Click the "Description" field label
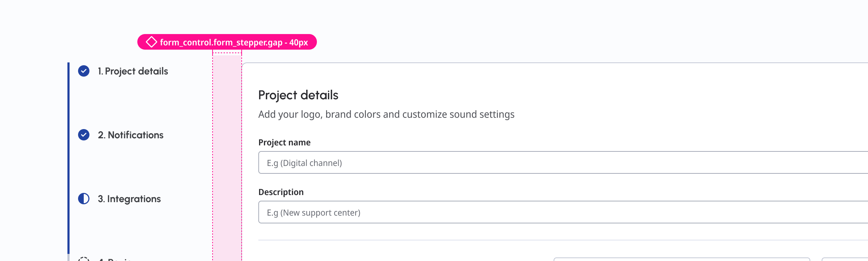Viewport: 868px width, 261px height. pos(281,192)
